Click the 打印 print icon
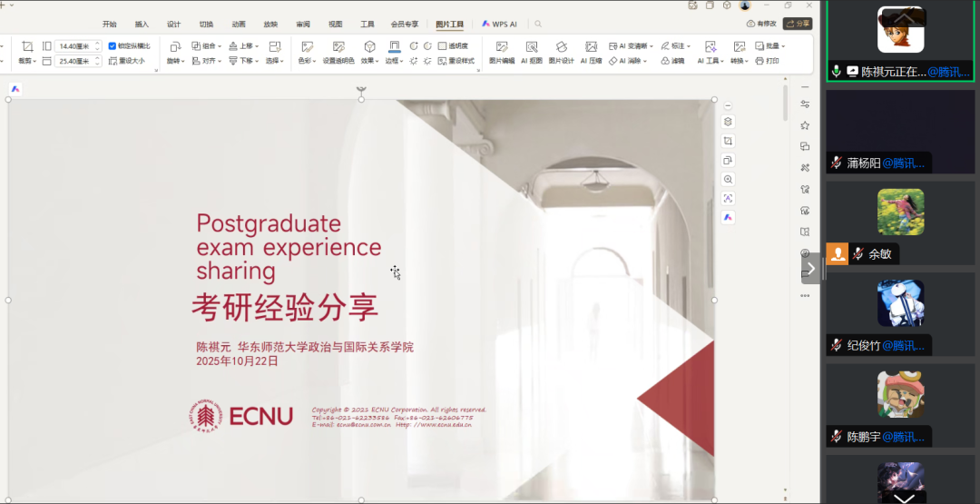Viewport: 980px width, 504px height. 768,61
